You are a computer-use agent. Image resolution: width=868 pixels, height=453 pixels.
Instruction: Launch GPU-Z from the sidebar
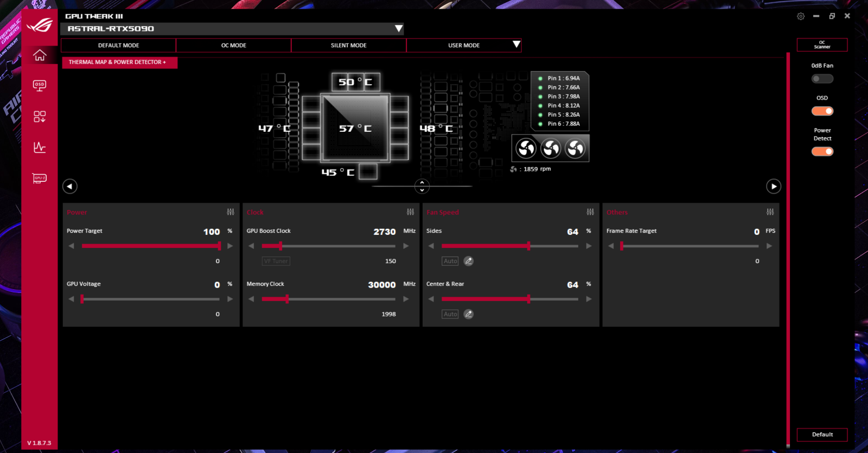40,178
